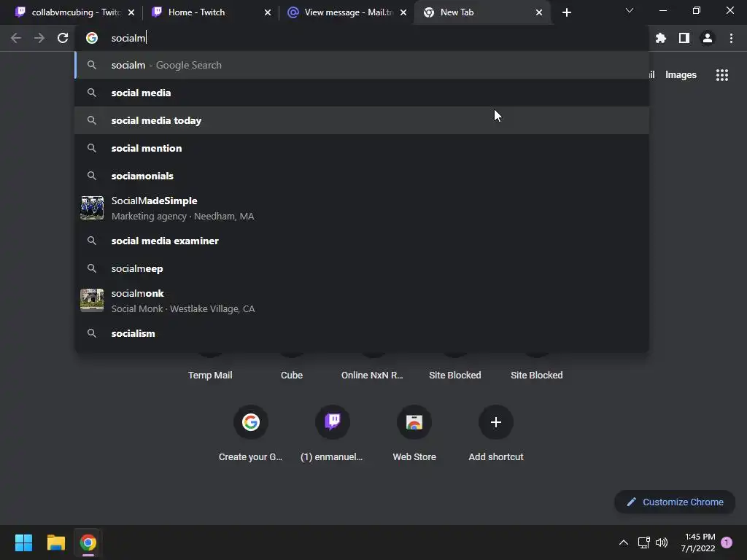747x560 pixels.
Task: Open the Images link
Action: coord(681,75)
